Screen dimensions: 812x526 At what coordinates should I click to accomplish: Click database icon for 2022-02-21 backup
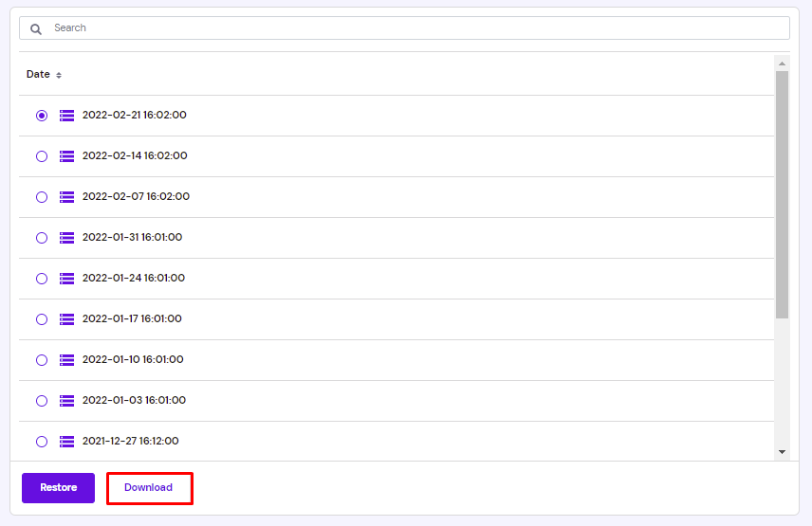[66, 116]
